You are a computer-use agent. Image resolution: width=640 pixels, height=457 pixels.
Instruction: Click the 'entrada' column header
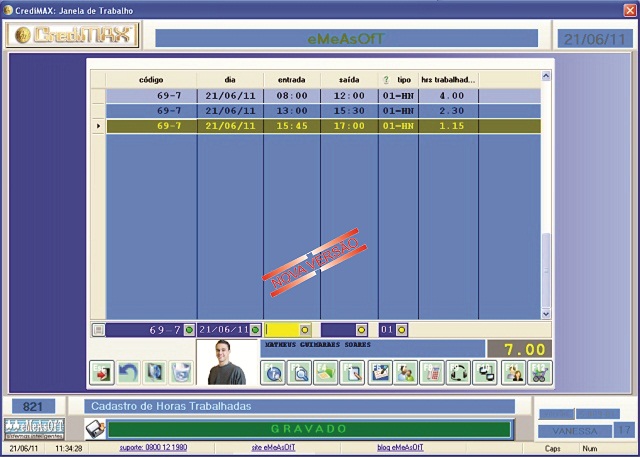[292, 79]
